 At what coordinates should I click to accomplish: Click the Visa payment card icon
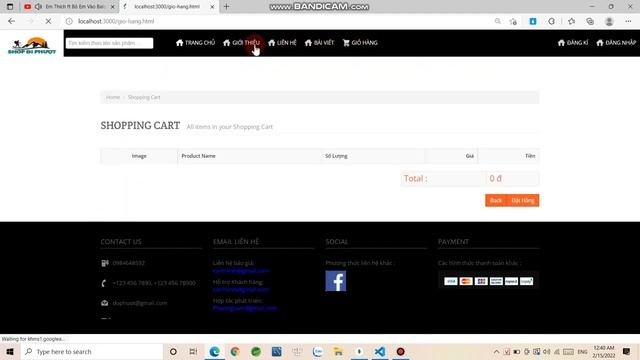pyautogui.click(x=451, y=281)
